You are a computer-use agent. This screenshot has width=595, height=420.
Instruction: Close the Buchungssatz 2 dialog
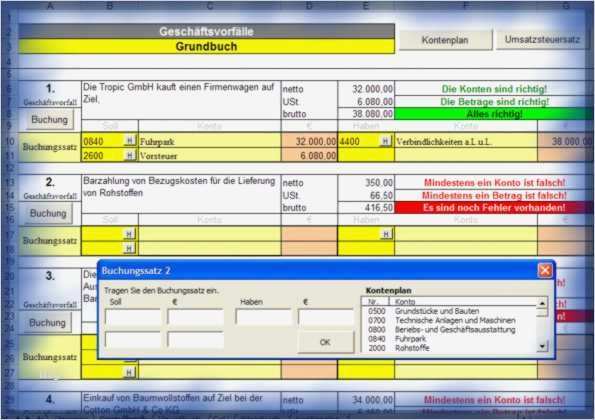pyautogui.click(x=545, y=271)
